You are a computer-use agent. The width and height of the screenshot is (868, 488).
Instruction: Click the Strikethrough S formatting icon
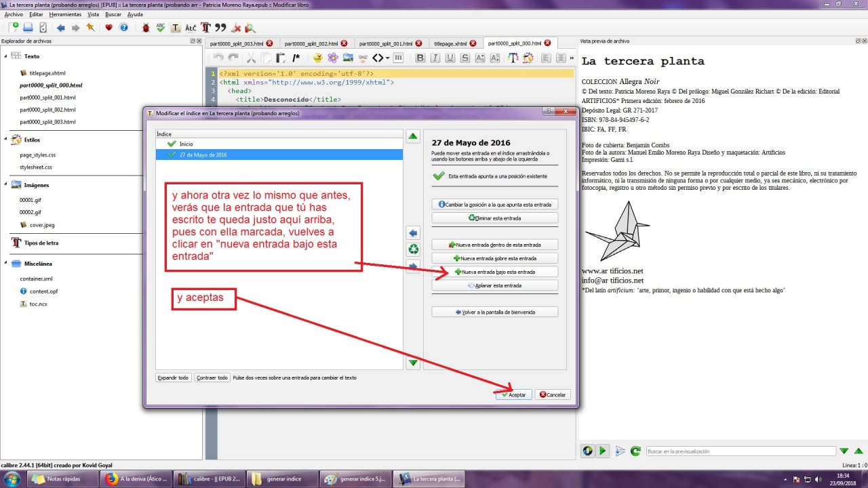tap(465, 58)
